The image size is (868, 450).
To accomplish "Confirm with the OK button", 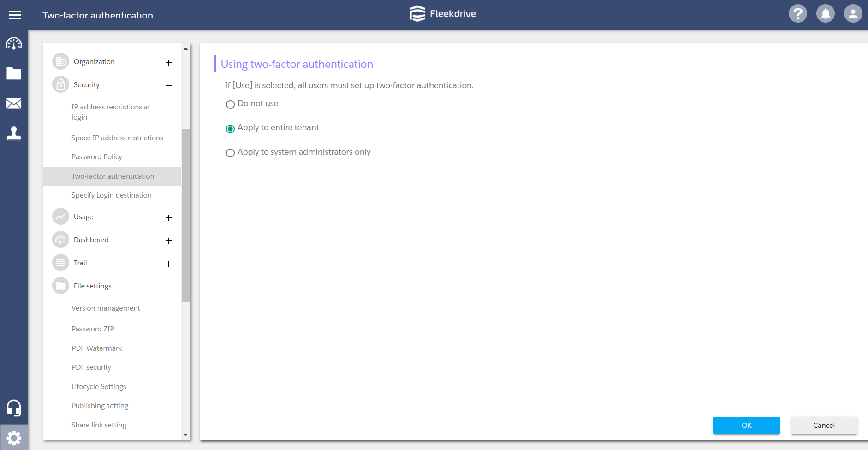I will pos(746,426).
